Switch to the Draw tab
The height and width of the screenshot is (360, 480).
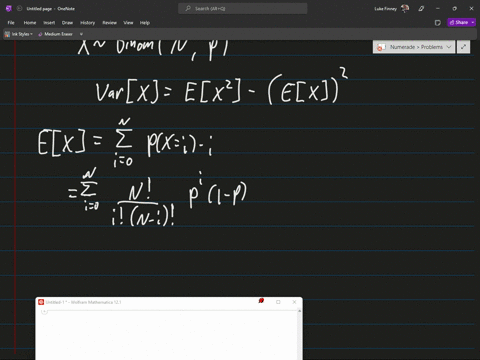[x=67, y=23]
